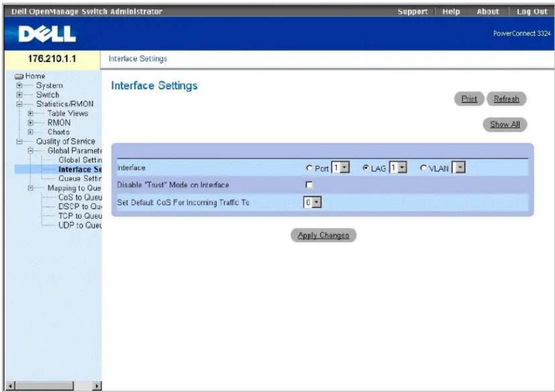Image resolution: width=555 pixels, height=392 pixels.
Task: Open Interface Settings tree item
Action: pyautogui.click(x=80, y=169)
